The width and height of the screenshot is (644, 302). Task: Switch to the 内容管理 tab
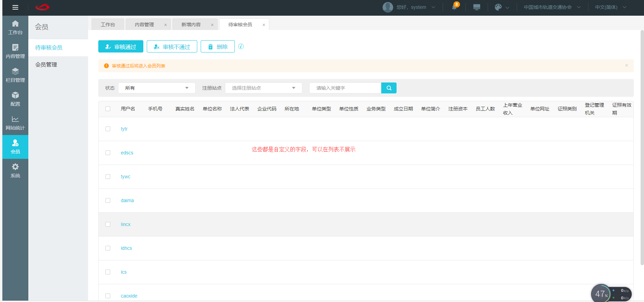(144, 25)
